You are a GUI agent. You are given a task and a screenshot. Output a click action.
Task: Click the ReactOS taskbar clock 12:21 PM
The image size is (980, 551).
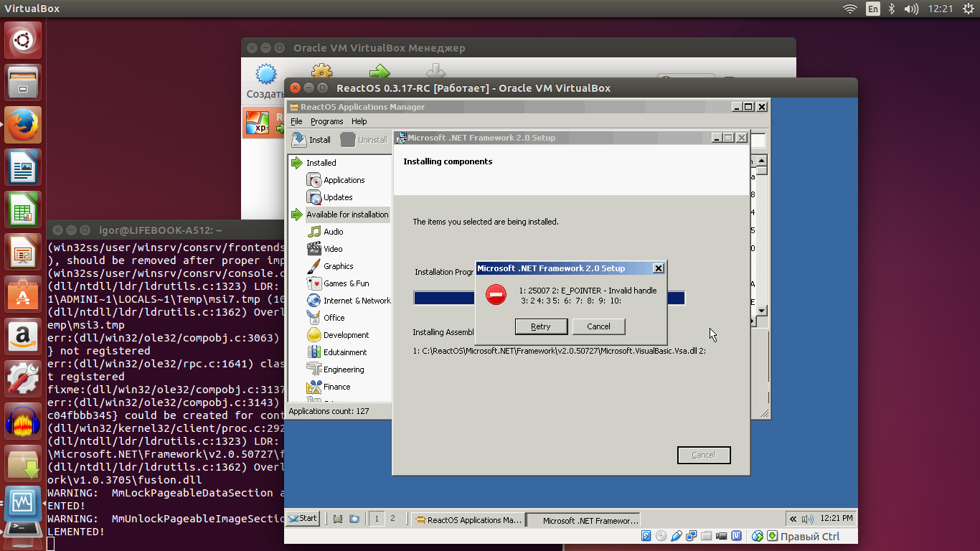(837, 519)
